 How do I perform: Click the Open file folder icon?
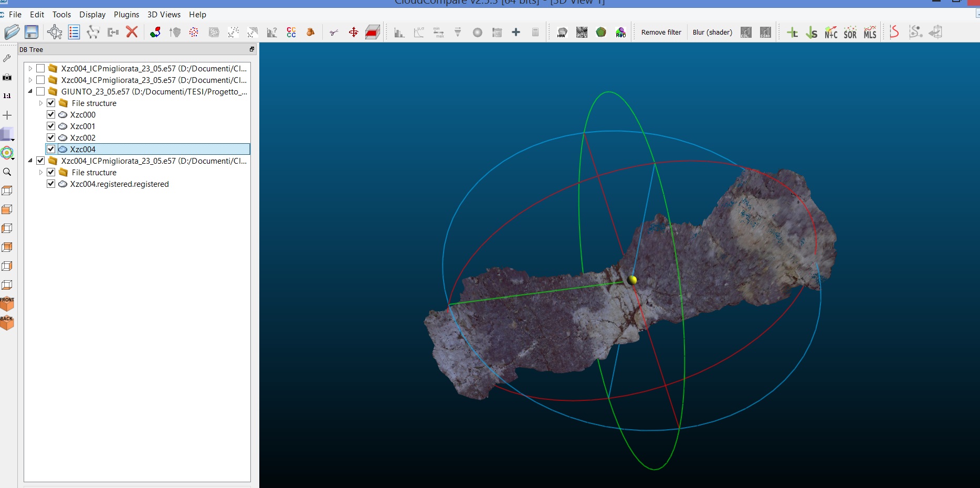pyautogui.click(x=12, y=32)
